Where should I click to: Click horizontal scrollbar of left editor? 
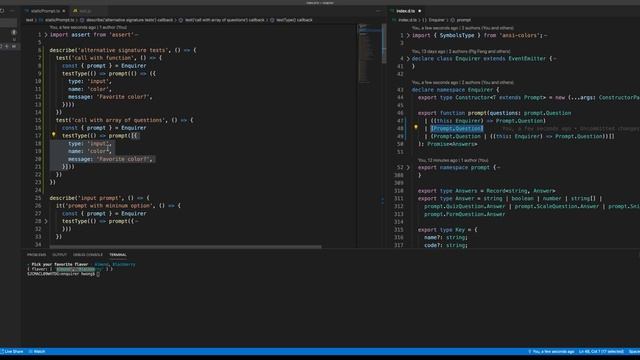(186, 247)
